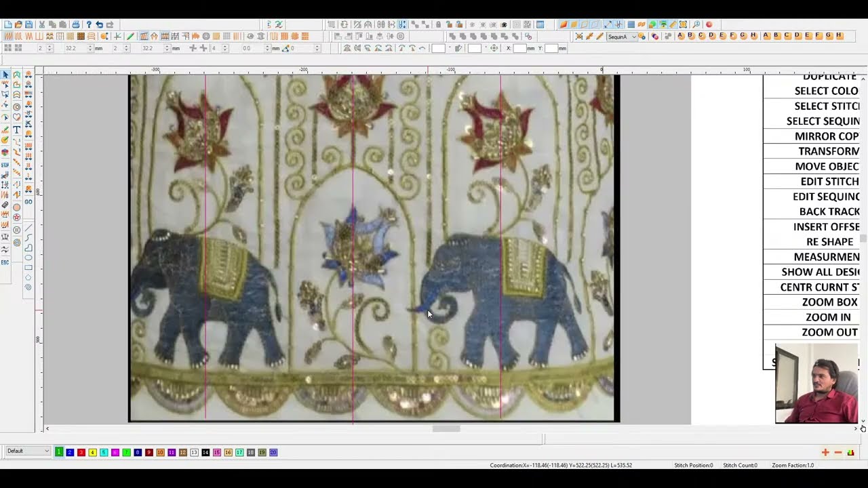Select the star shape tool
868x488 pixels.
coord(17,217)
